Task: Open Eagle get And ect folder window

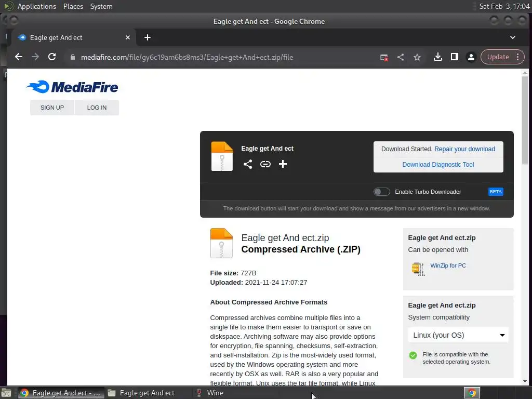Action: (x=147, y=393)
